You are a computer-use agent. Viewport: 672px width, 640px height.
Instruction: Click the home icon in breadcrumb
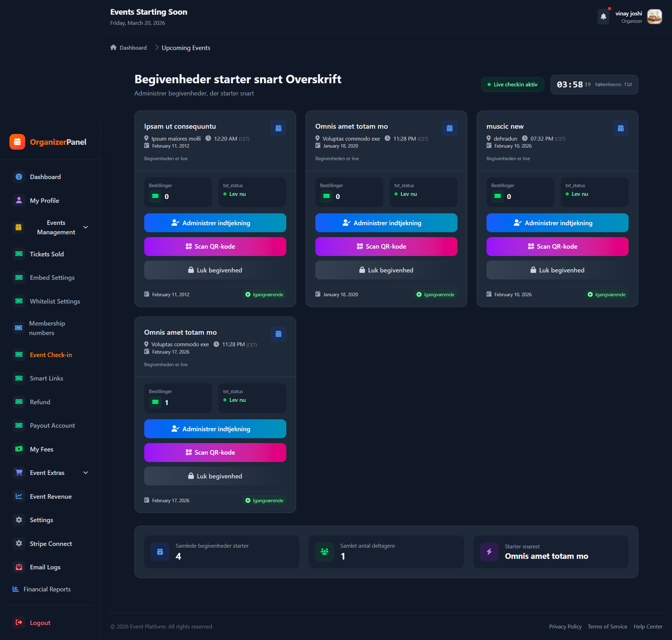(113, 48)
